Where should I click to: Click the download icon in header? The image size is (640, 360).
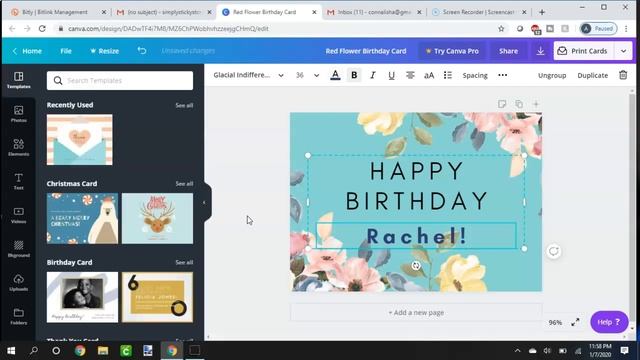(540, 51)
